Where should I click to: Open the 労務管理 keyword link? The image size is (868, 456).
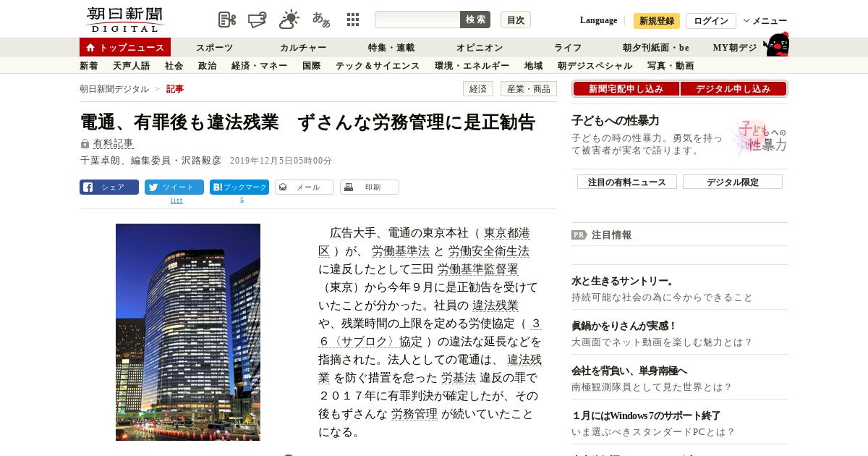[414, 414]
